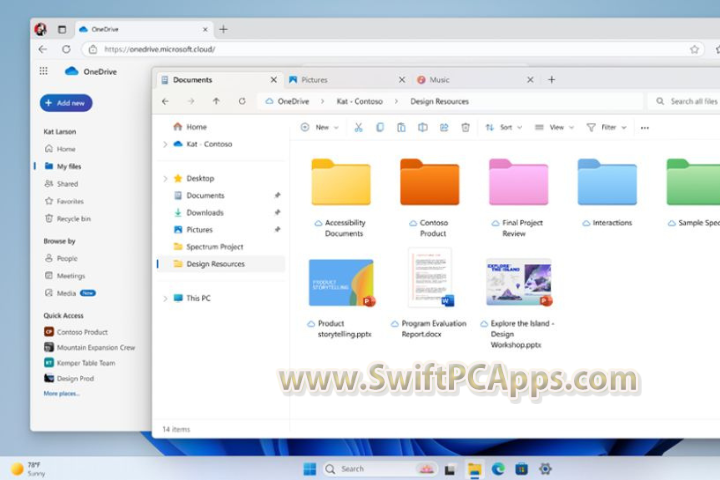Open Microsoft Edge from the taskbar

pos(498,469)
